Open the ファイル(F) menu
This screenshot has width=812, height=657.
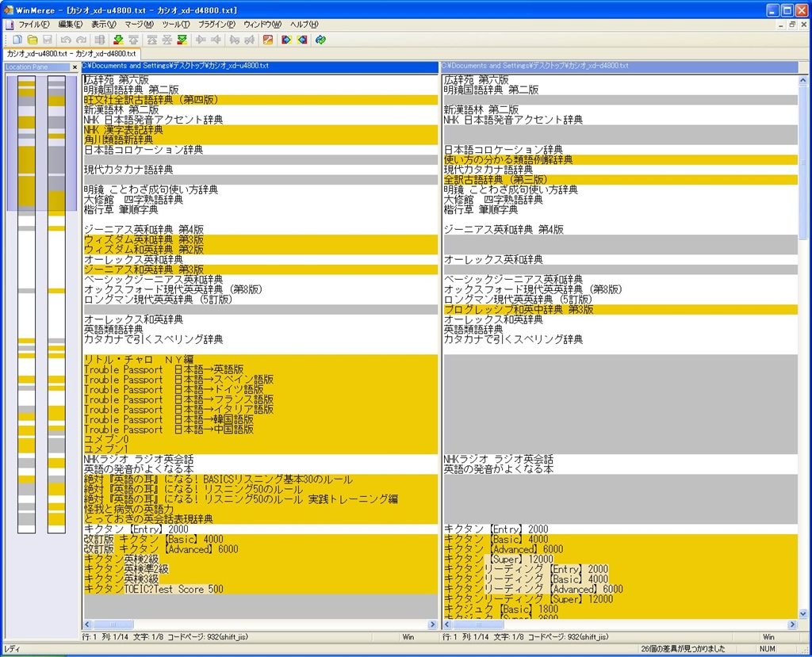pyautogui.click(x=33, y=25)
